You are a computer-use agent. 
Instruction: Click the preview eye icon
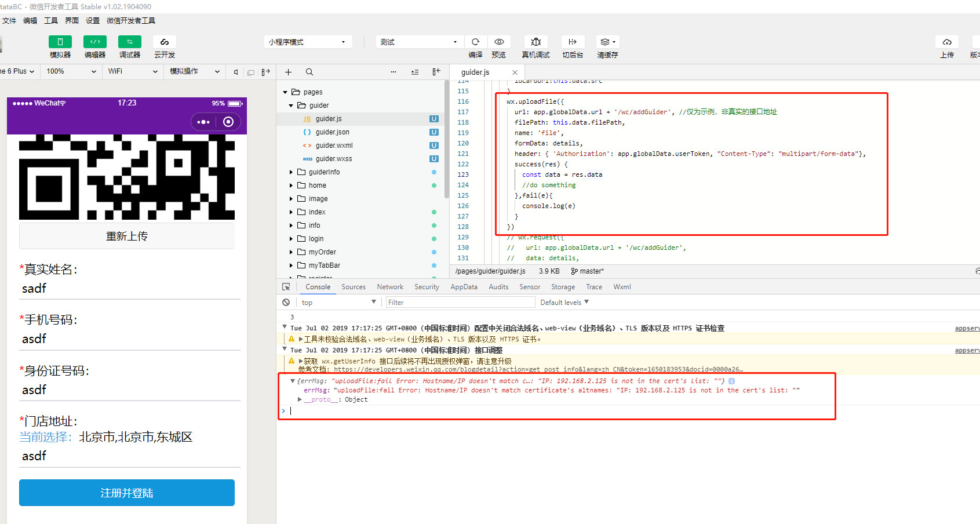pos(499,42)
